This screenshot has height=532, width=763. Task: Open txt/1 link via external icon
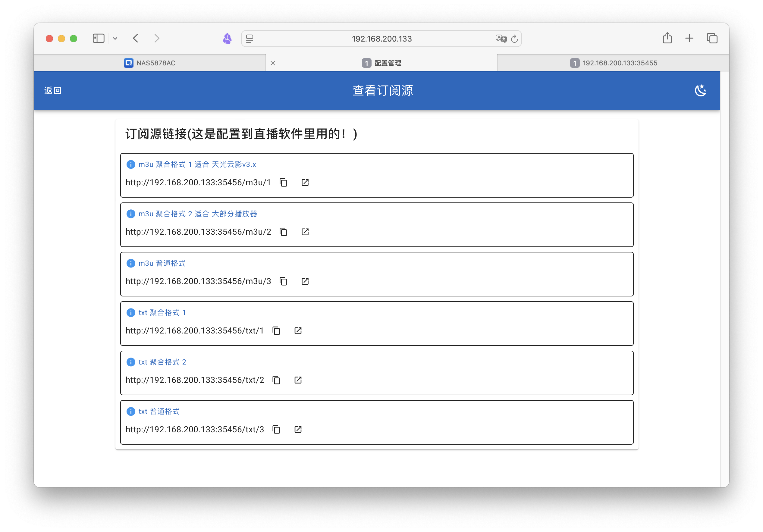coord(297,331)
